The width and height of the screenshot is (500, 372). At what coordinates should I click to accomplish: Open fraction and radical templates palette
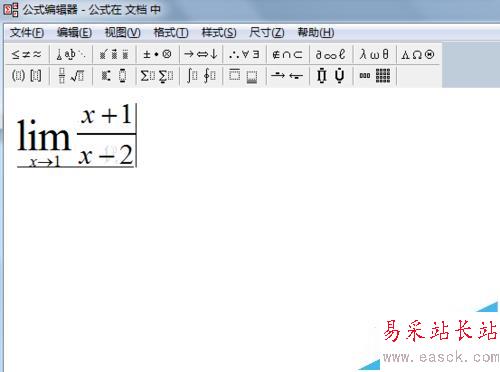point(71,76)
